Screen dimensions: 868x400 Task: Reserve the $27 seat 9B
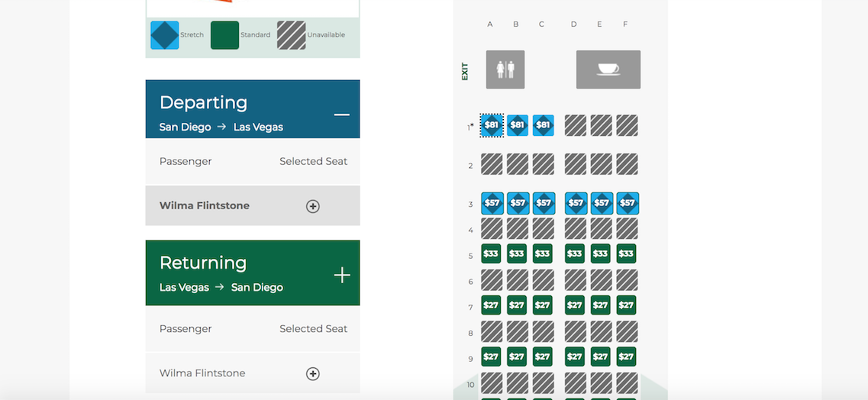pos(517,356)
